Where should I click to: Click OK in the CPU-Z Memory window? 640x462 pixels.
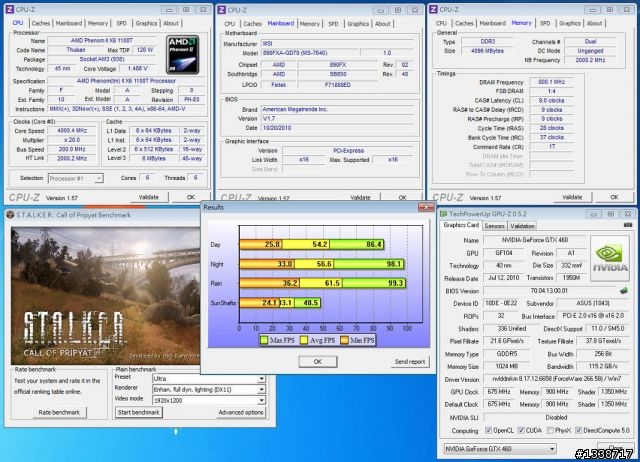pyautogui.click(x=614, y=197)
